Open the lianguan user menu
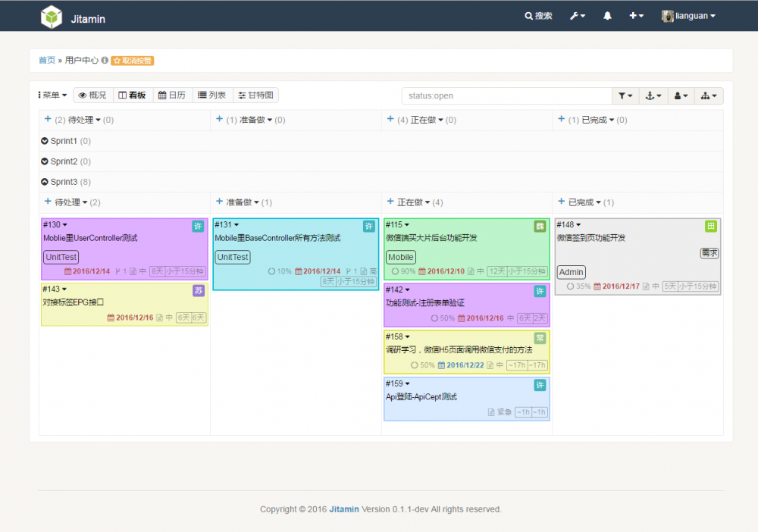This screenshot has width=758, height=532. pyautogui.click(x=688, y=16)
